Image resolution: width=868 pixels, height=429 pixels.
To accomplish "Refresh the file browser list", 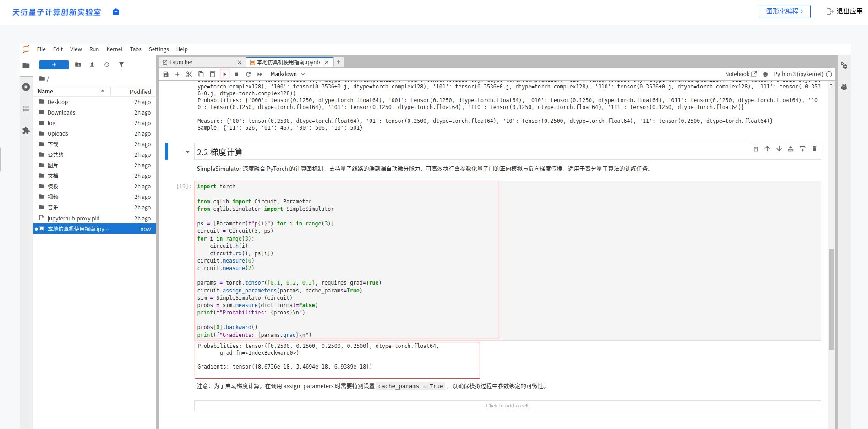I will [x=107, y=65].
